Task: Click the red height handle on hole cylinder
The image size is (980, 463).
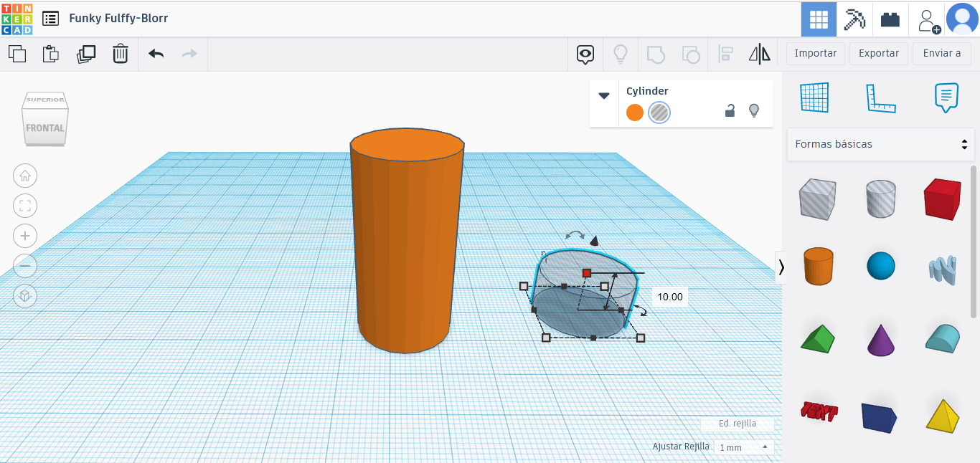Action: [x=586, y=273]
